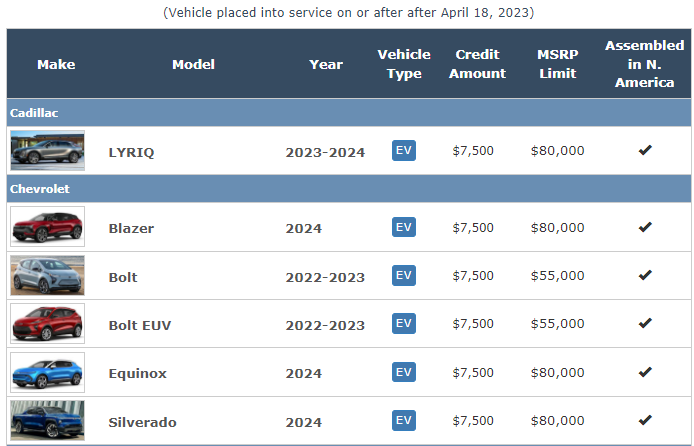The height and width of the screenshot is (446, 694).
Task: Click the $7,500 credit for Blazer
Action: (x=473, y=228)
